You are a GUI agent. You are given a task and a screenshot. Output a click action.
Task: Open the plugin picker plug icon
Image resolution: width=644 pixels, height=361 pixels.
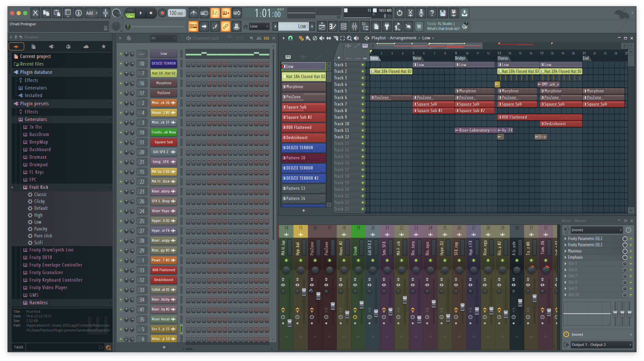tap(387, 27)
